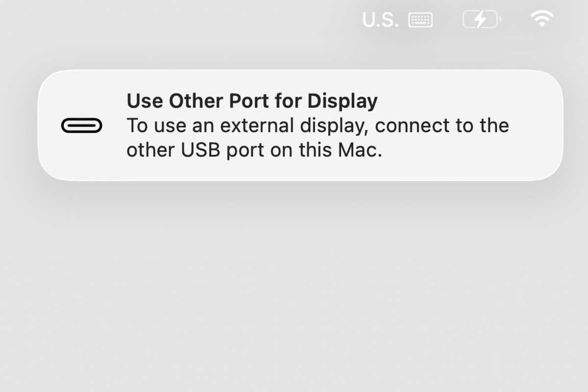Image resolution: width=588 pixels, height=392 pixels.
Task: Enable the keyboard viewer from the input menu icon
Action: tap(420, 19)
